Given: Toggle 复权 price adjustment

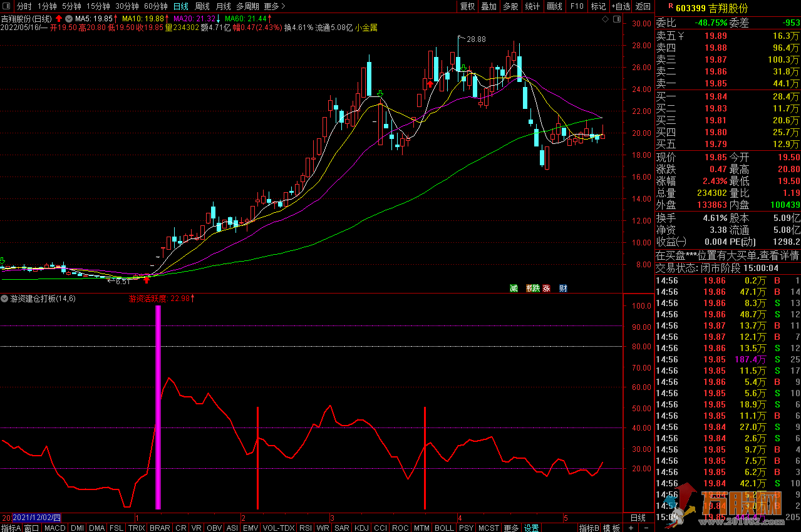Looking at the screenshot, I should (467, 6).
